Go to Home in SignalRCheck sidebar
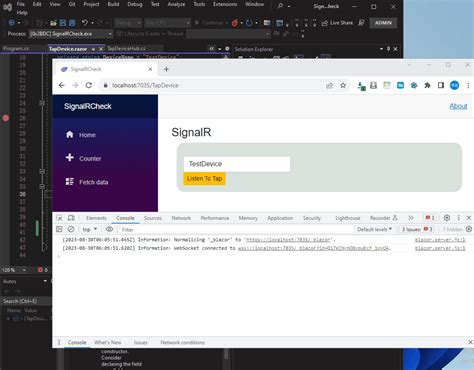474x370 pixels. [81, 135]
